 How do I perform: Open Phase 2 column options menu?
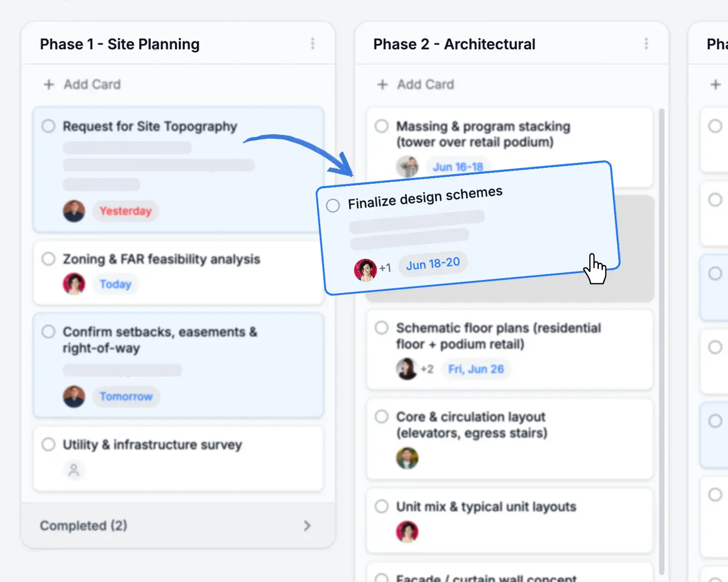(646, 44)
